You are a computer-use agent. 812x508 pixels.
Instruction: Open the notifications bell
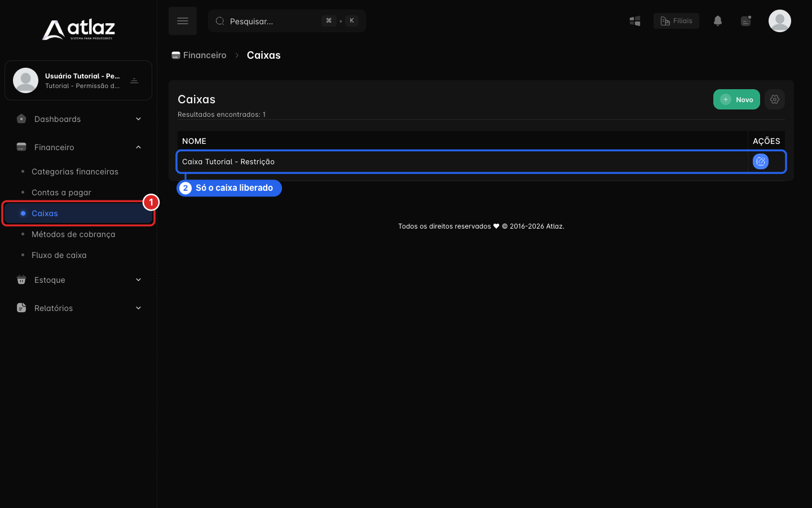click(718, 21)
